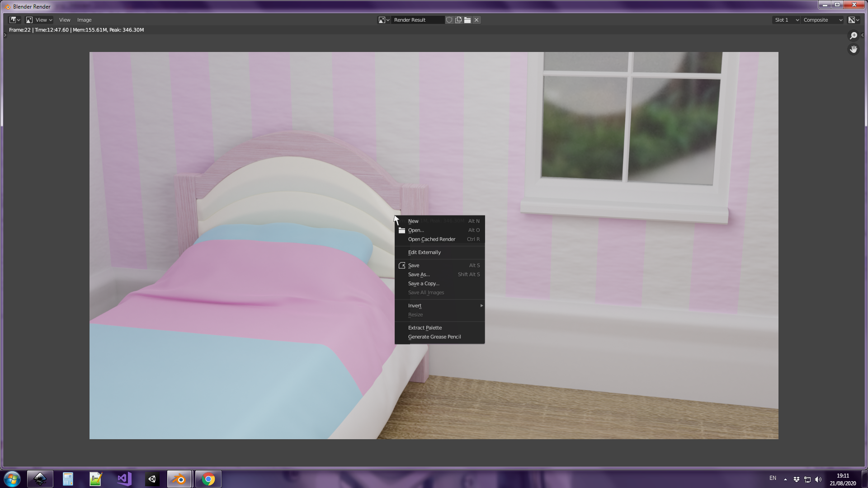Activate the zoom magnifier gizmo
The width and height of the screenshot is (868, 488).
[854, 36]
